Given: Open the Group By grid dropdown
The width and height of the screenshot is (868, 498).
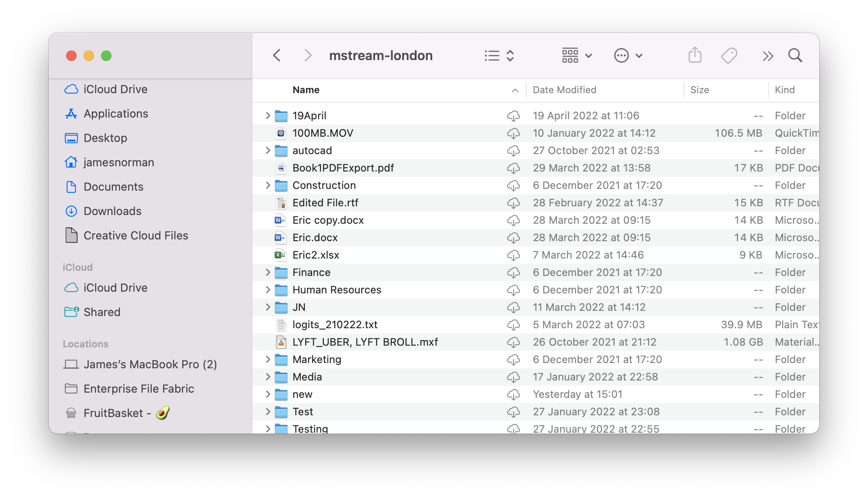Looking at the screenshot, I should tap(576, 55).
